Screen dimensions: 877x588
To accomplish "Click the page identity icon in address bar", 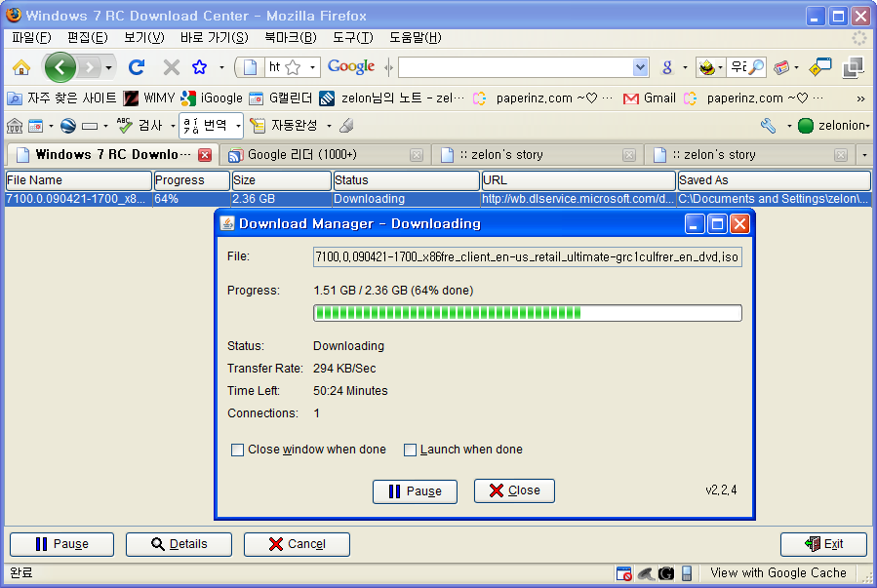I will 250,67.
